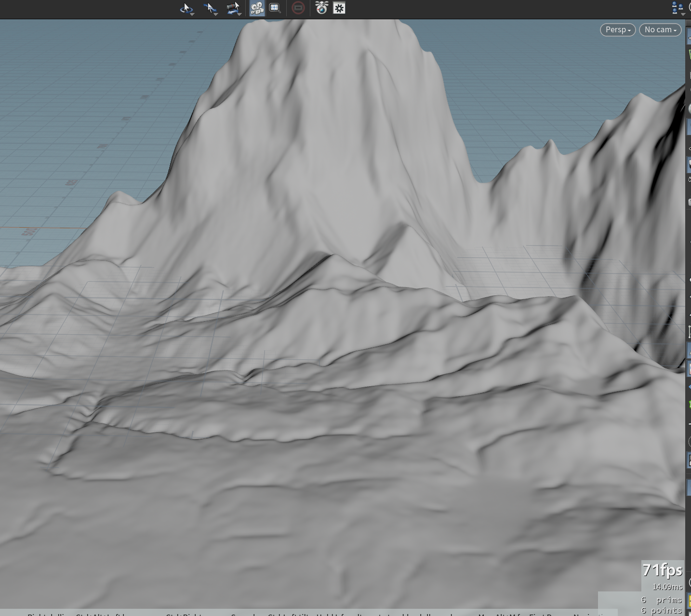Viewport: 691px width, 616px height.
Task: Select the move/select arrow tool icon
Action: point(209,8)
